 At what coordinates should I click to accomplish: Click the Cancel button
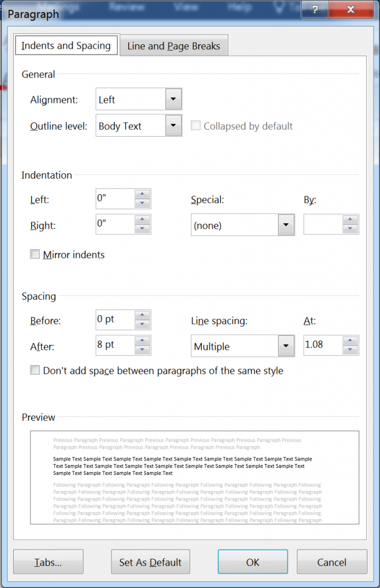coord(332,562)
